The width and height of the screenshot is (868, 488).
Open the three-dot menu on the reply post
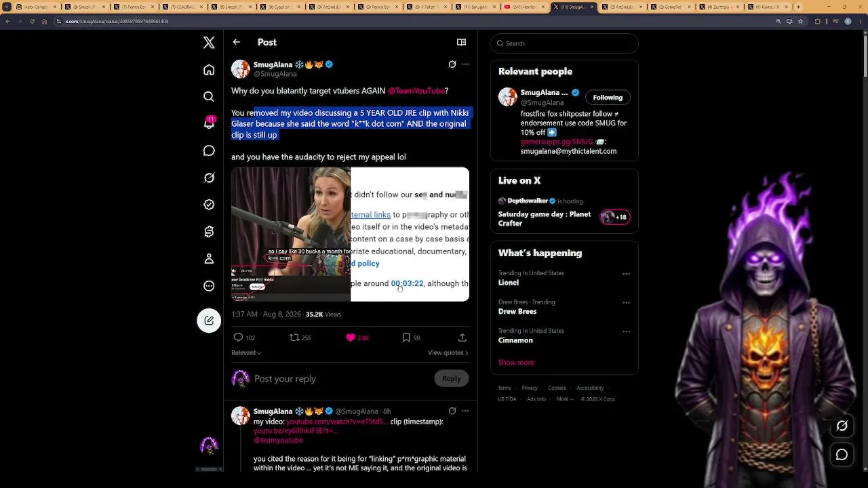click(x=465, y=411)
